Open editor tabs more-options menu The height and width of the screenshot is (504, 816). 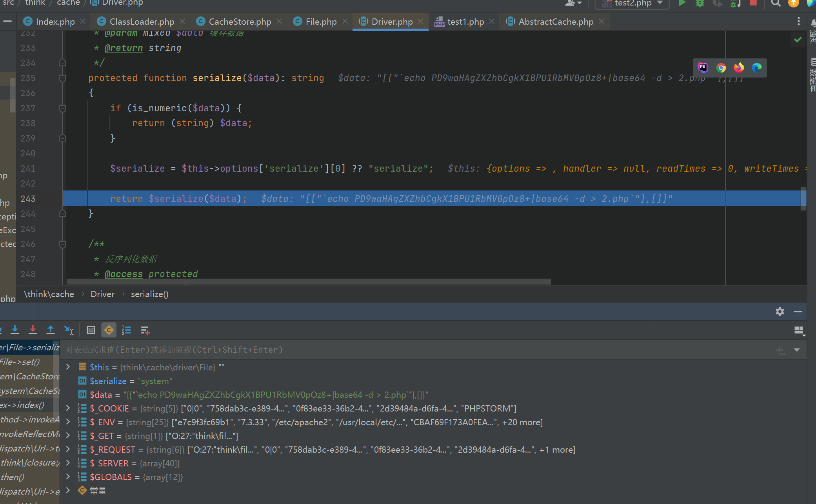tap(799, 22)
